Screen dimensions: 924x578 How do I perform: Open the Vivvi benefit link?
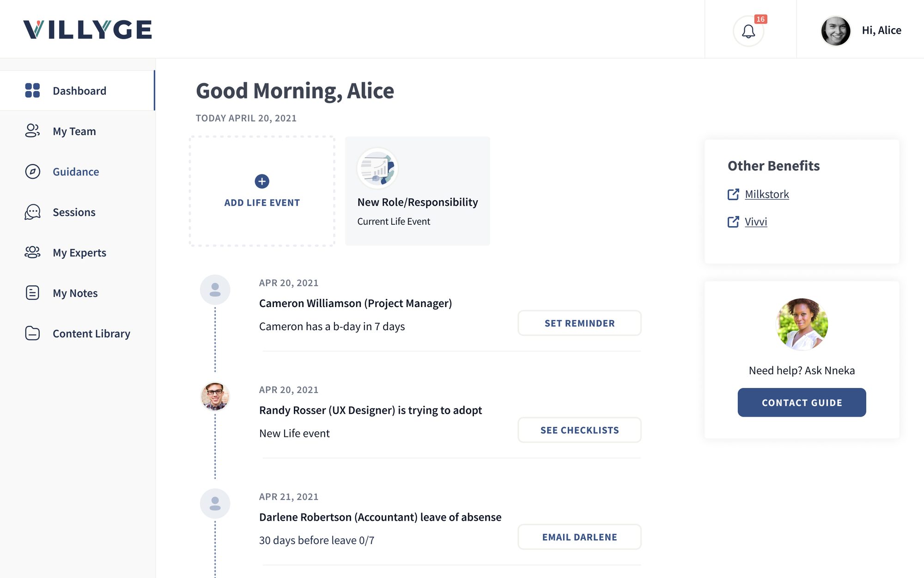pos(756,221)
